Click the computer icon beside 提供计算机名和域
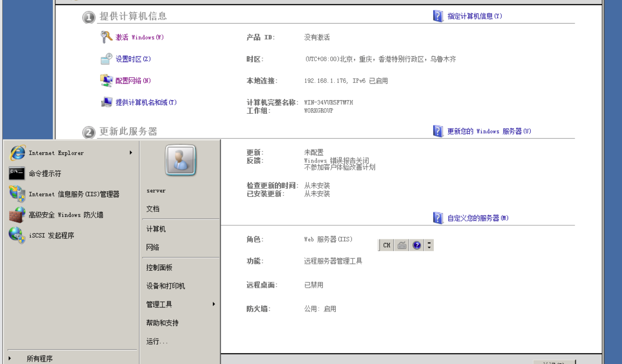This screenshot has height=364, width=622. tap(106, 102)
